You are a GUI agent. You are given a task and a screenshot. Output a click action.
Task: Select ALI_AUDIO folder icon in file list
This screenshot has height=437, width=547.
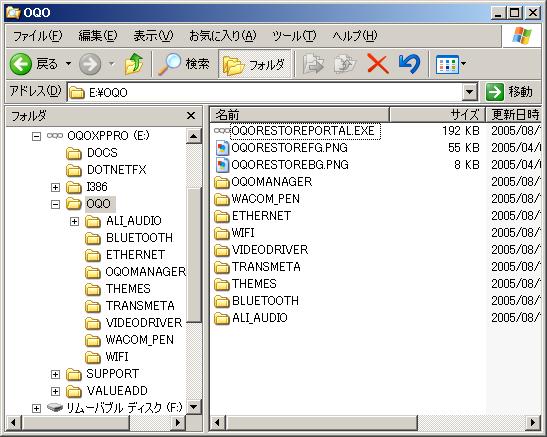[x=222, y=318]
